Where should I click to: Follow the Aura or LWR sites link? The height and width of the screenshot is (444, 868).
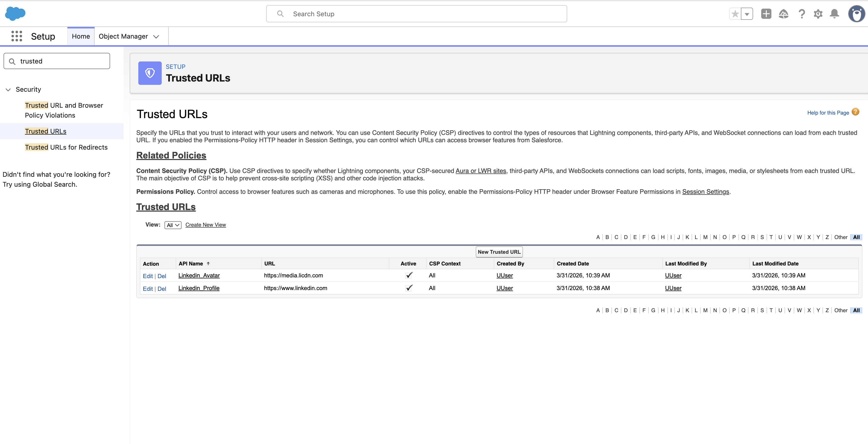tap(481, 171)
